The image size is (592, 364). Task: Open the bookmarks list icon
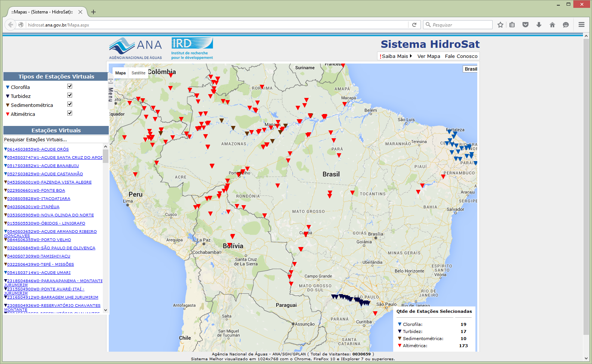(512, 25)
